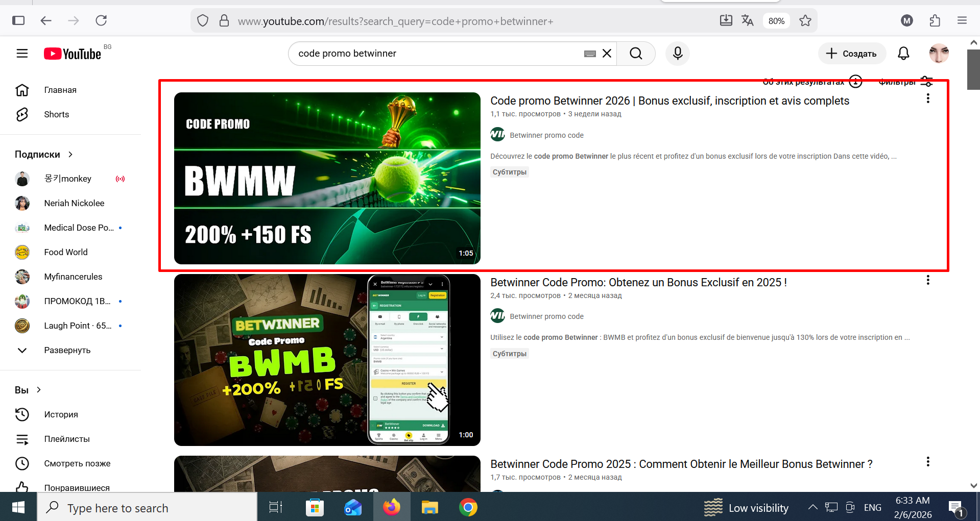The image size is (980, 521).
Task: Click the site lock icon
Action: point(224,21)
